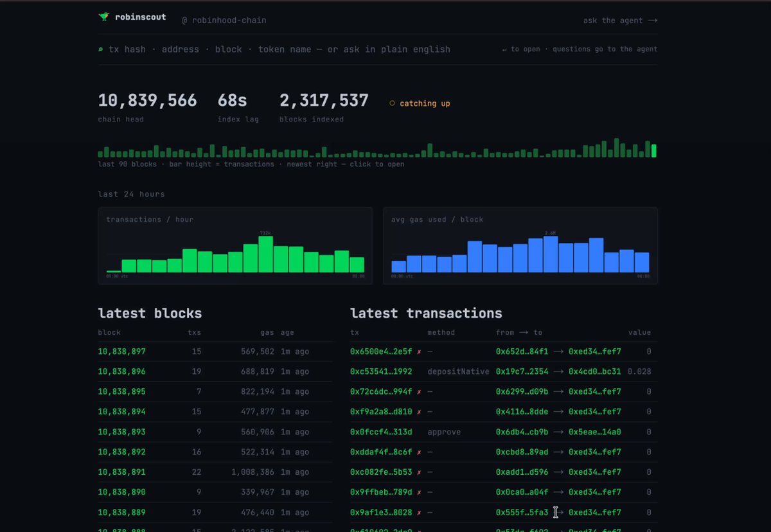This screenshot has height=532, width=771.
Task: Click the robinscout bird logo
Action: 104,17
